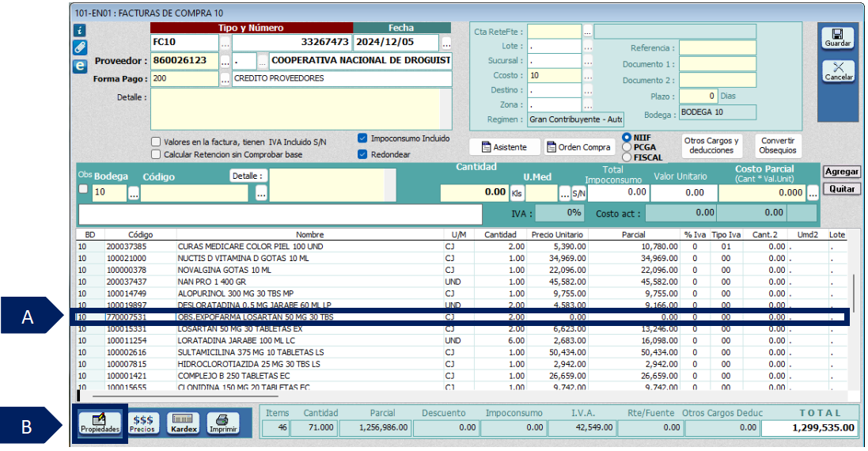868x451 pixels.
Task: Enable 'Calcular Retencion sin Comprobar base'
Action: tap(156, 154)
